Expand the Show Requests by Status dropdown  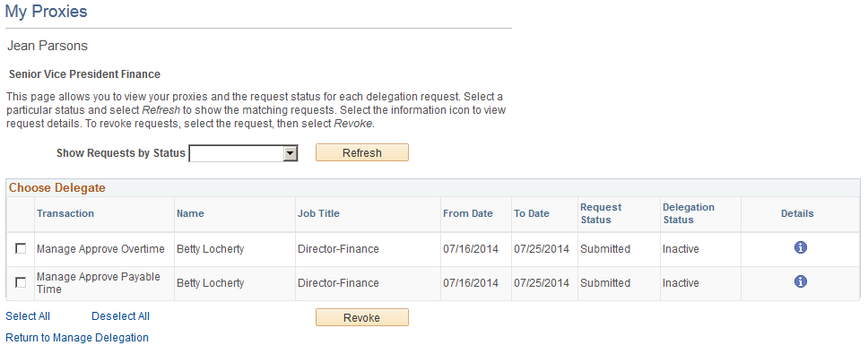click(x=244, y=153)
